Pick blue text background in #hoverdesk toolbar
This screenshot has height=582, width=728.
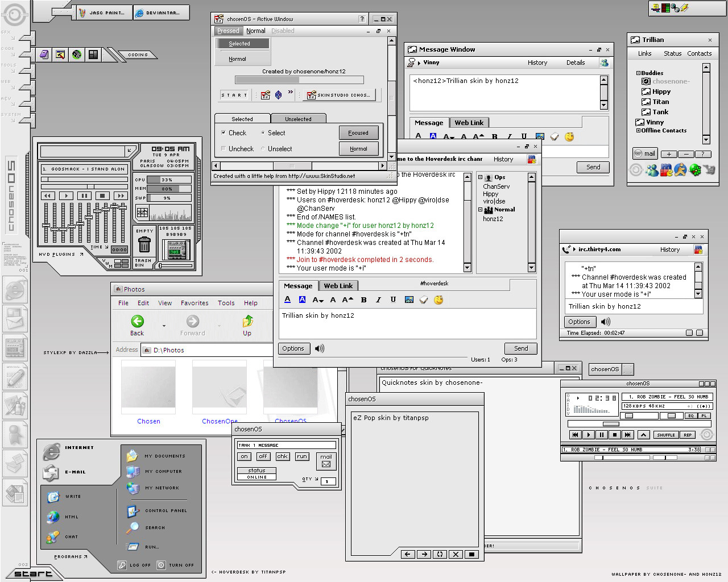point(303,300)
